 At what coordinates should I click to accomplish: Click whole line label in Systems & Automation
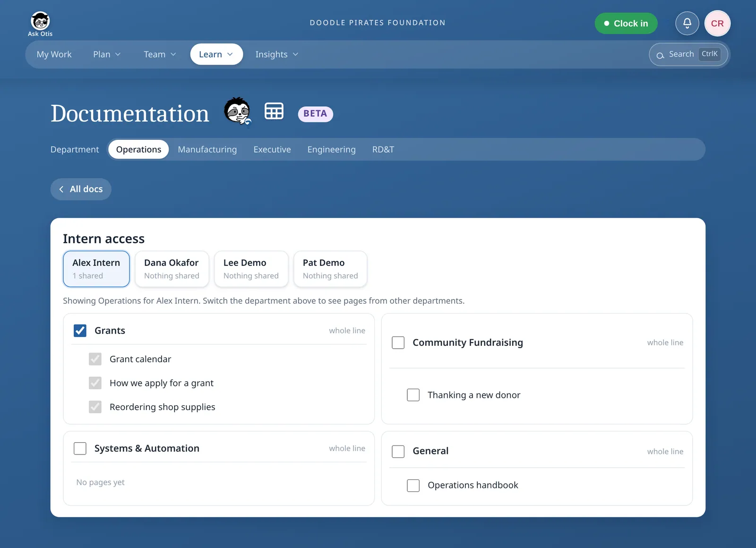[x=347, y=448]
